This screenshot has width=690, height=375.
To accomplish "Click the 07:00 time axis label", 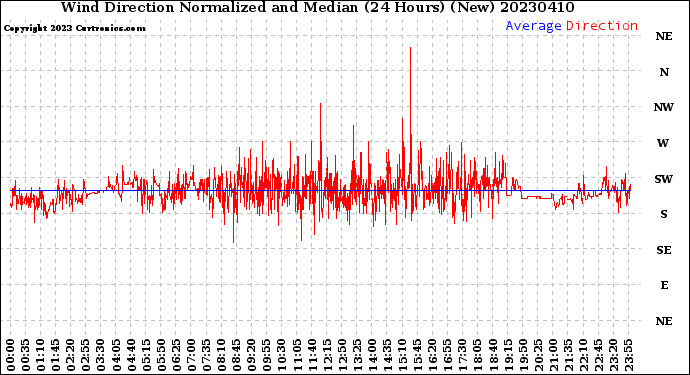I will (192, 355).
